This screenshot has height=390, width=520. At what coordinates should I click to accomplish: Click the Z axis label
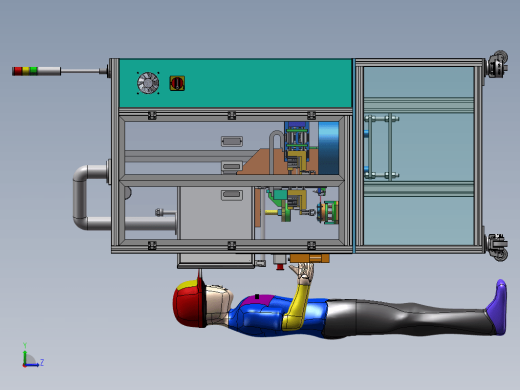coord(42,362)
